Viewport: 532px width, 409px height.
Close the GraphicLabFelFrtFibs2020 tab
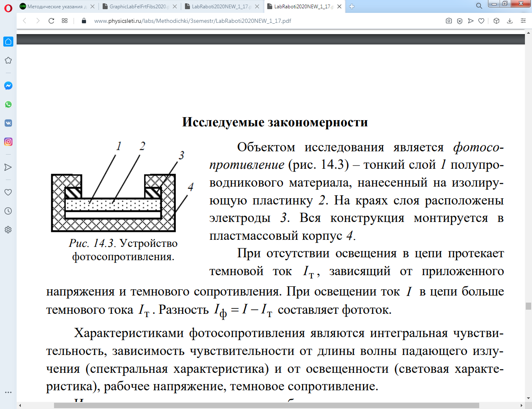click(x=175, y=7)
